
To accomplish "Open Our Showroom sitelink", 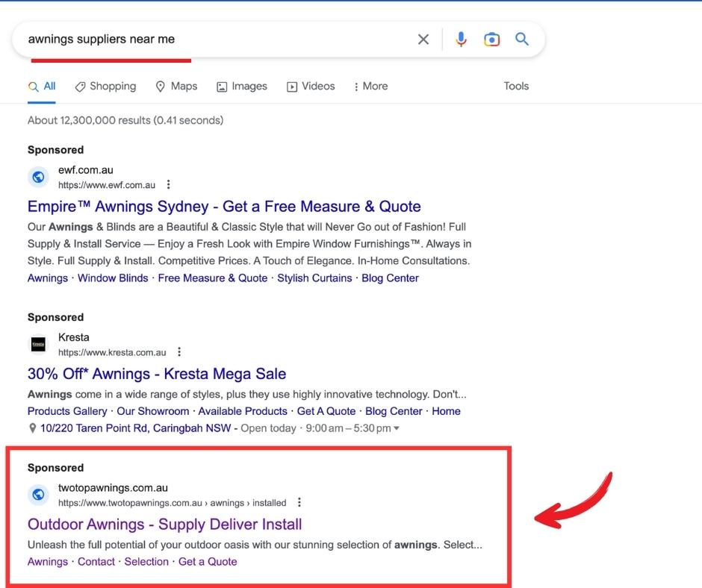I will coord(152,411).
